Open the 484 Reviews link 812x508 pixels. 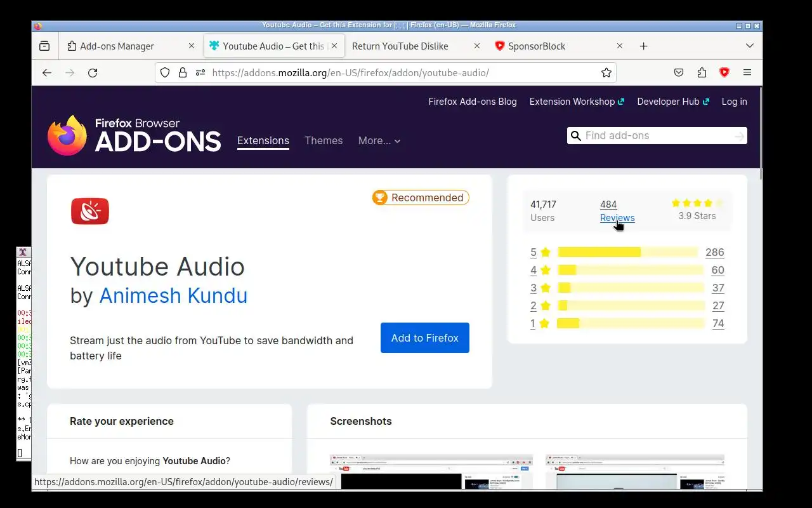(x=617, y=211)
